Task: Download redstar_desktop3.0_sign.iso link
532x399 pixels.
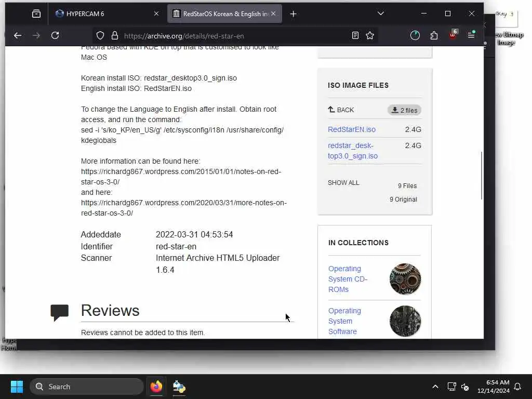Action: click(x=353, y=151)
